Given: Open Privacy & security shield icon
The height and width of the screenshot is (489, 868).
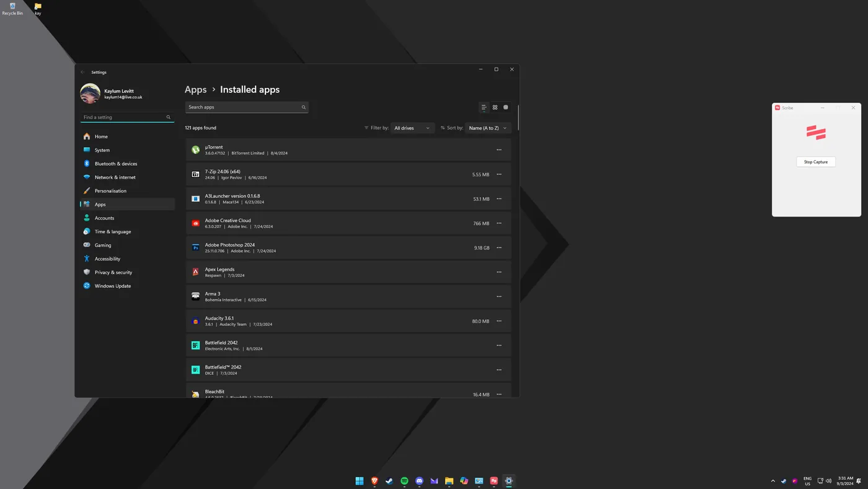Looking at the screenshot, I should click(87, 272).
